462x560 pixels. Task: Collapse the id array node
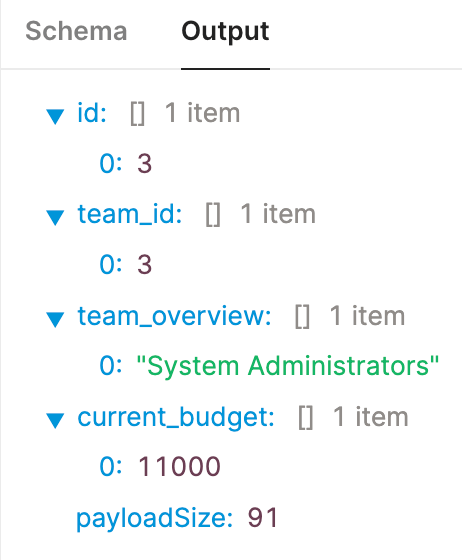coord(55,116)
